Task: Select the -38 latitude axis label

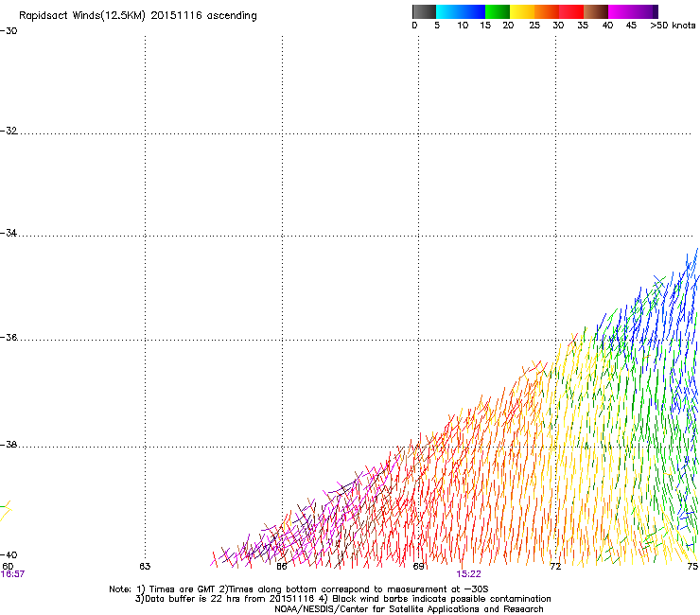Action: click(x=9, y=445)
